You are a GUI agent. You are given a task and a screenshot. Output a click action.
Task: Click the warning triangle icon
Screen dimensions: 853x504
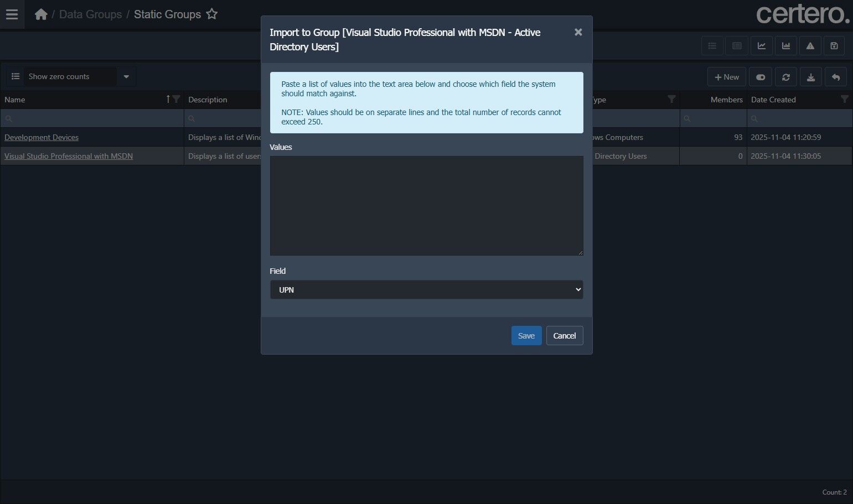point(810,46)
